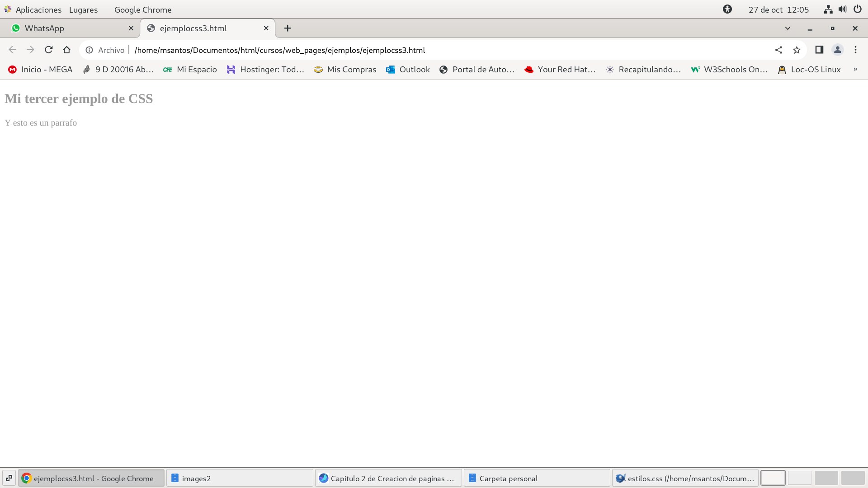This screenshot has width=868, height=488.
Task: Show hidden bookmarks with double chevron
Action: 855,69
